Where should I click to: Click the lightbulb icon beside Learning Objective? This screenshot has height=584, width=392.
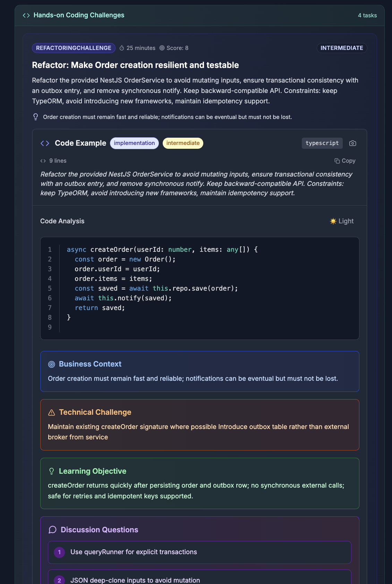52,471
